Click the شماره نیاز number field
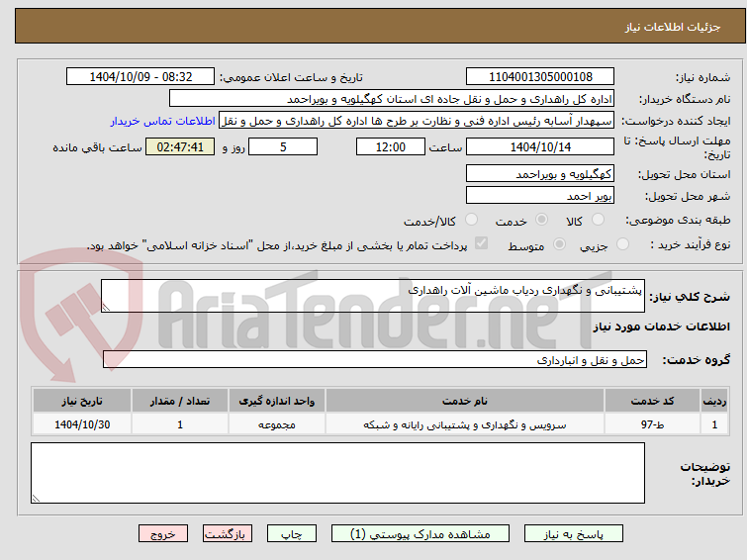The image size is (747, 560). (x=540, y=76)
